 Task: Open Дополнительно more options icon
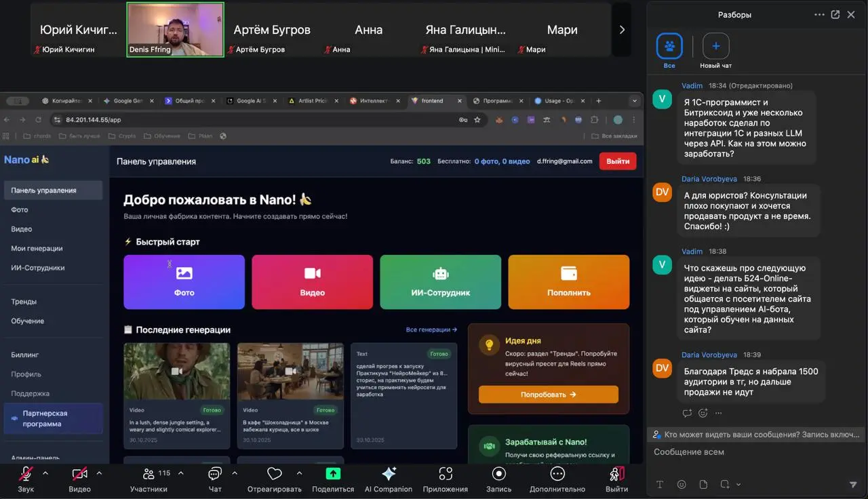[557, 474]
